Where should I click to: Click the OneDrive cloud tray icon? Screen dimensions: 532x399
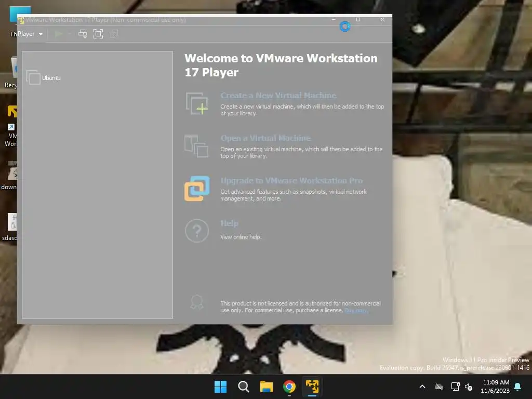[439, 387]
